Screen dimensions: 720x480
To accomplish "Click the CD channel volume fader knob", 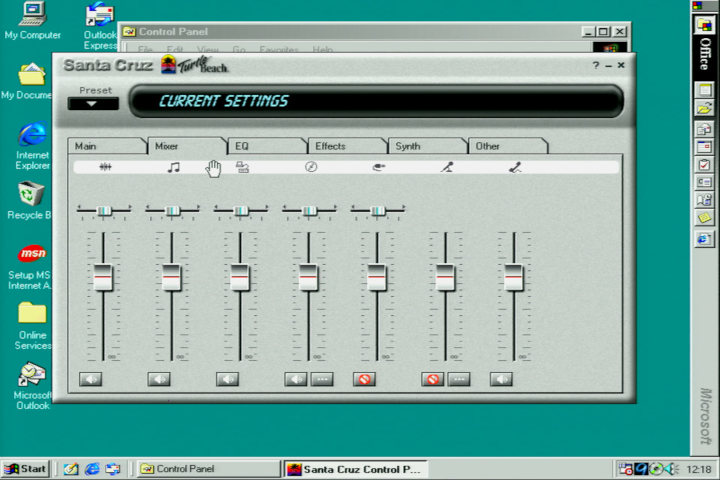I will (308, 277).
